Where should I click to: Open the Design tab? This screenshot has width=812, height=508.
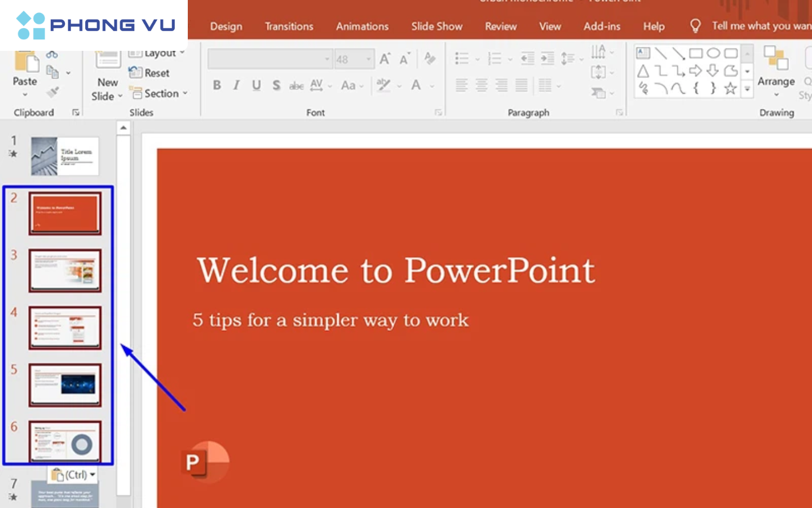click(x=226, y=27)
